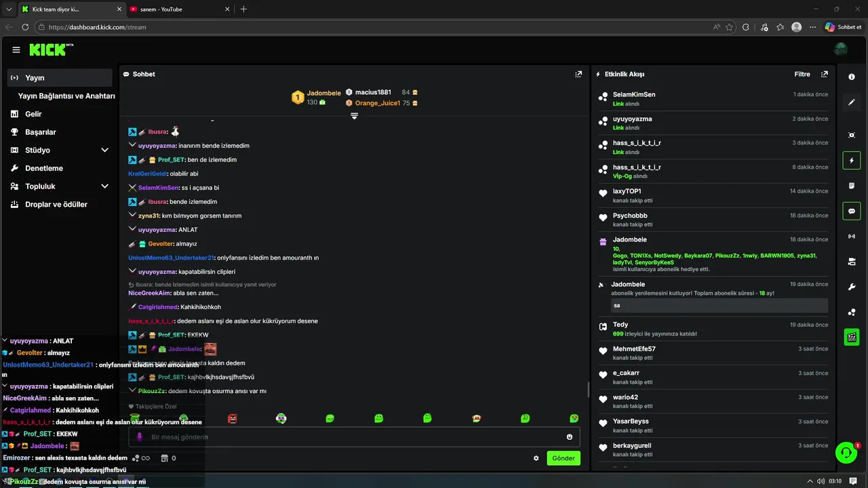Click username UnlostMemo63_Undertaker21 in chat
Viewport: 868px width, 488px height.
(172, 258)
